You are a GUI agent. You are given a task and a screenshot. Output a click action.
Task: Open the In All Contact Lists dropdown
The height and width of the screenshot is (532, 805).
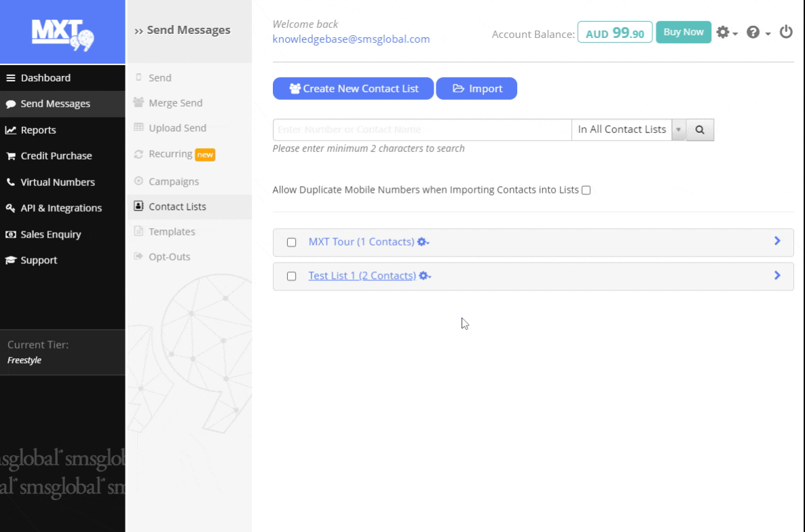pos(628,130)
